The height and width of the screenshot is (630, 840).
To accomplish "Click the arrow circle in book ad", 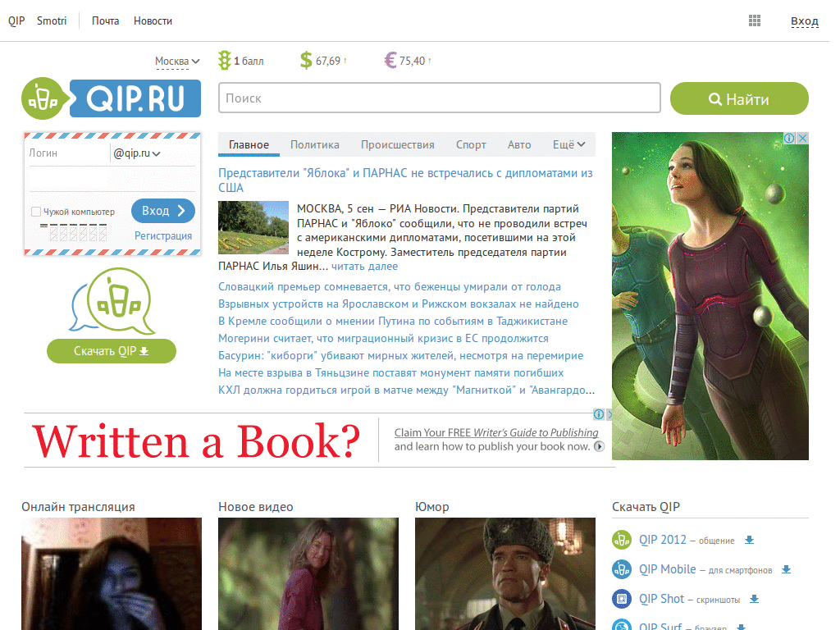I will (600, 446).
